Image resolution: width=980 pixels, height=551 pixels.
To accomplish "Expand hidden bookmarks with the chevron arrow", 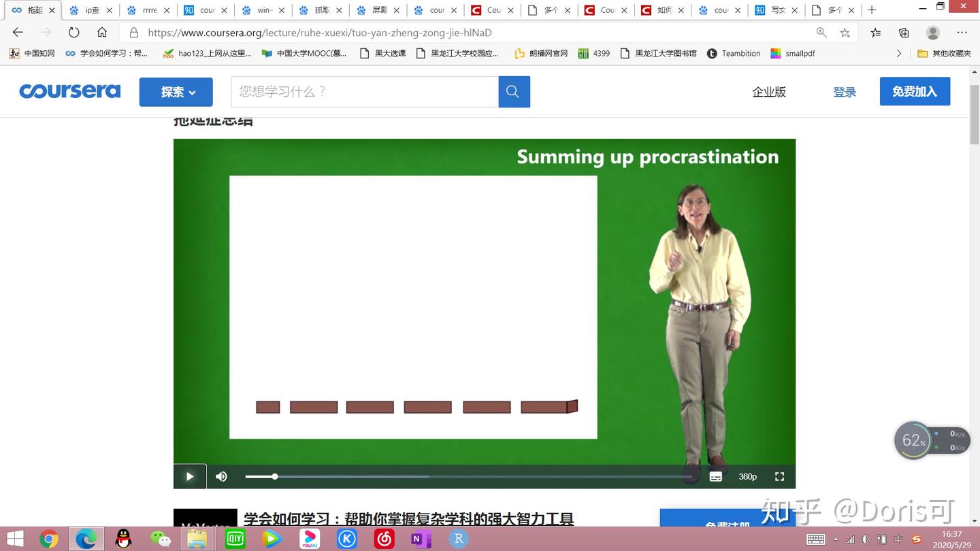I will click(x=898, y=53).
